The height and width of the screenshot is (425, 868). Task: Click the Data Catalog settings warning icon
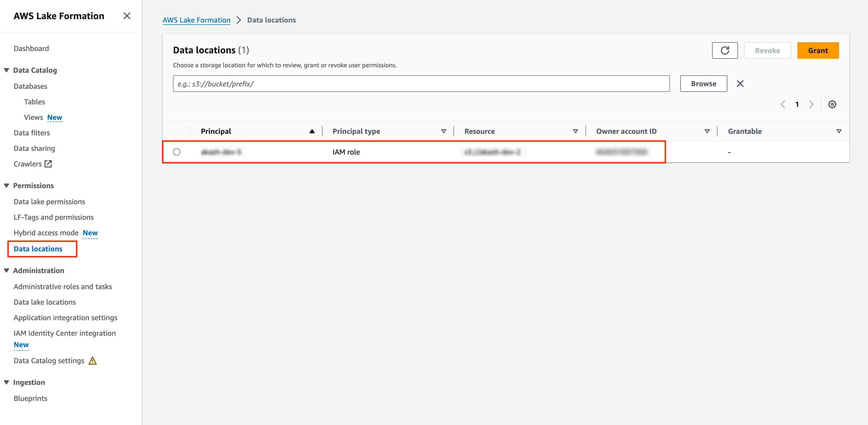92,361
